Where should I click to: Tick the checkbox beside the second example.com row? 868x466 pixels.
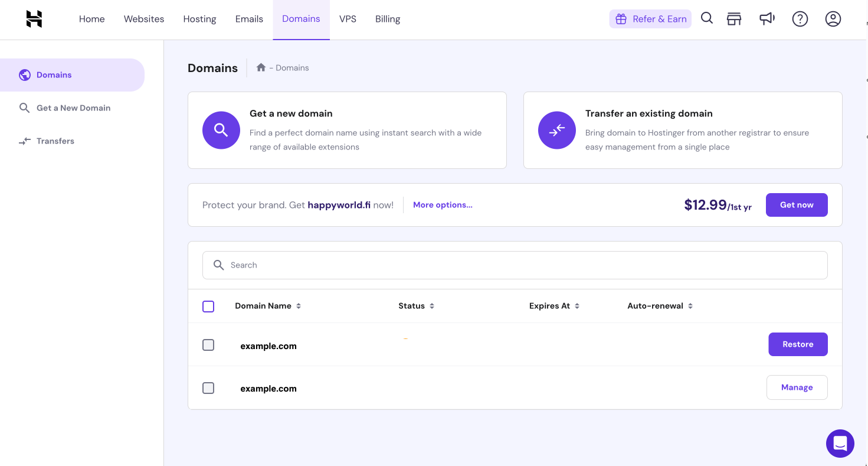point(208,387)
